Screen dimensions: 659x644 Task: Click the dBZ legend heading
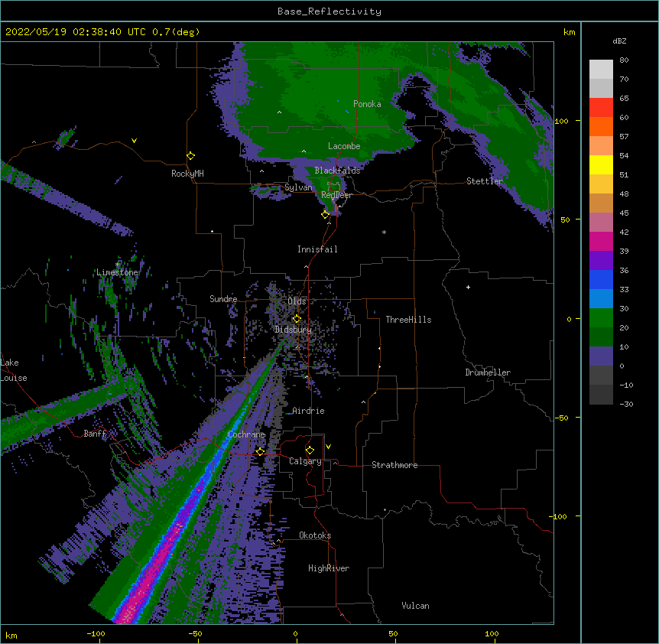point(619,41)
